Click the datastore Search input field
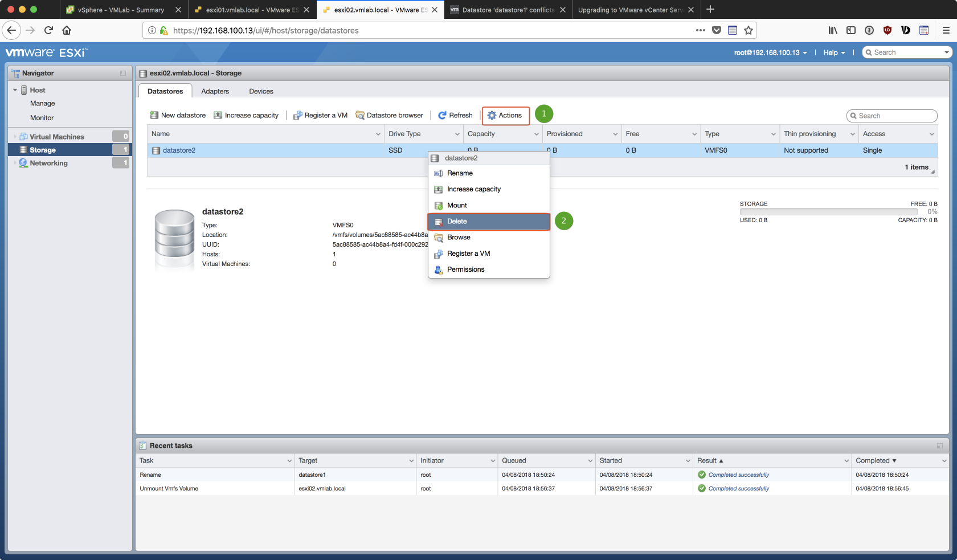Image resolution: width=957 pixels, height=560 pixels. (894, 116)
